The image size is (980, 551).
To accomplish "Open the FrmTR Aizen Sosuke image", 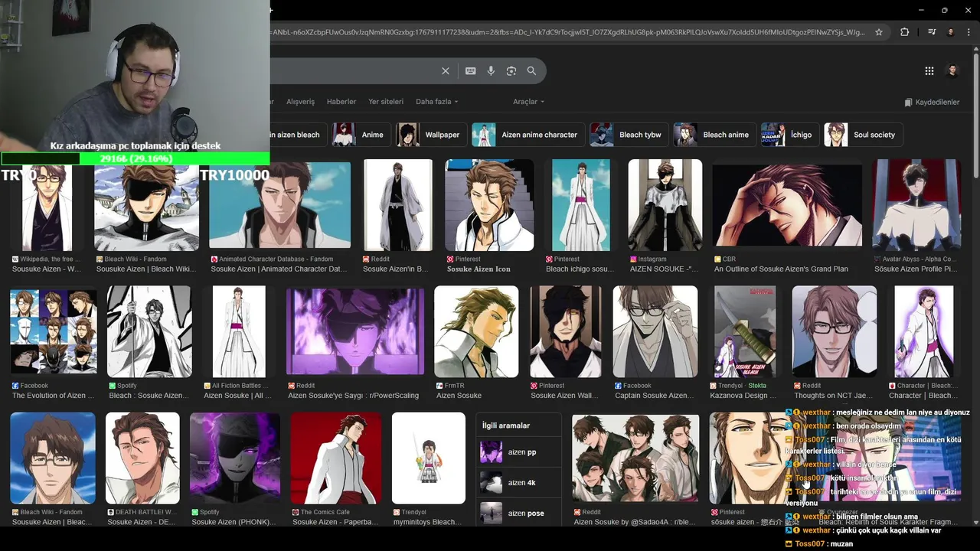I will 476,331.
